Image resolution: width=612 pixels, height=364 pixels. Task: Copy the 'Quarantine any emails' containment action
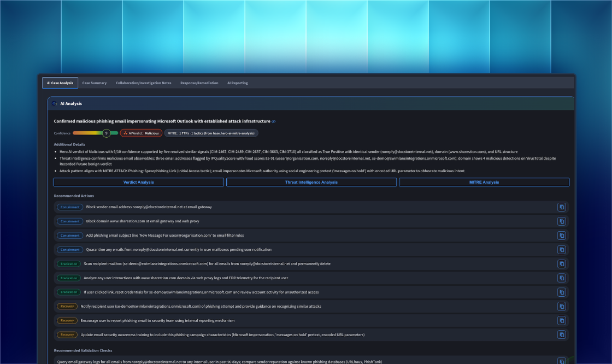562,249
